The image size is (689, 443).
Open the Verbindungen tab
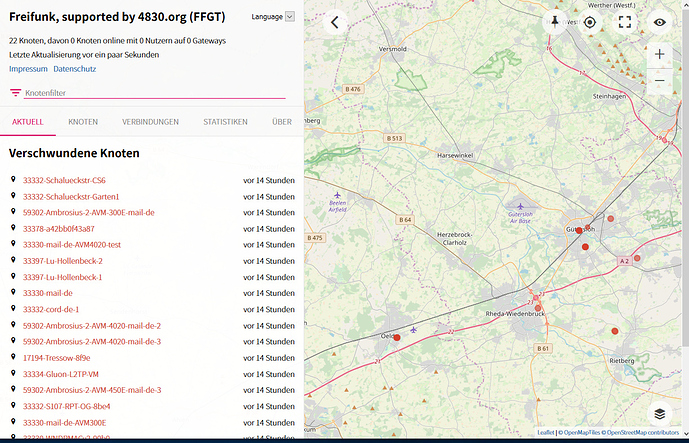[x=150, y=122]
